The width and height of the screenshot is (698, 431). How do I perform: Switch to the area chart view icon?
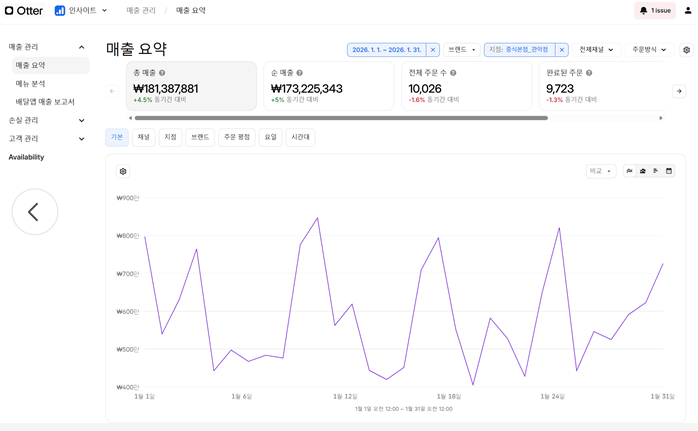pyautogui.click(x=643, y=171)
